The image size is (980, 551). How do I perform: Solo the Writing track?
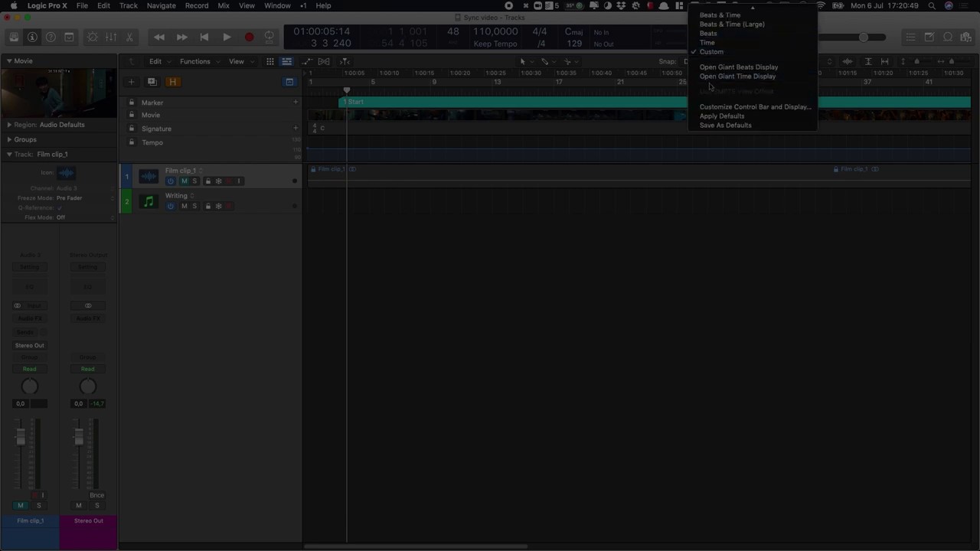[x=194, y=206]
